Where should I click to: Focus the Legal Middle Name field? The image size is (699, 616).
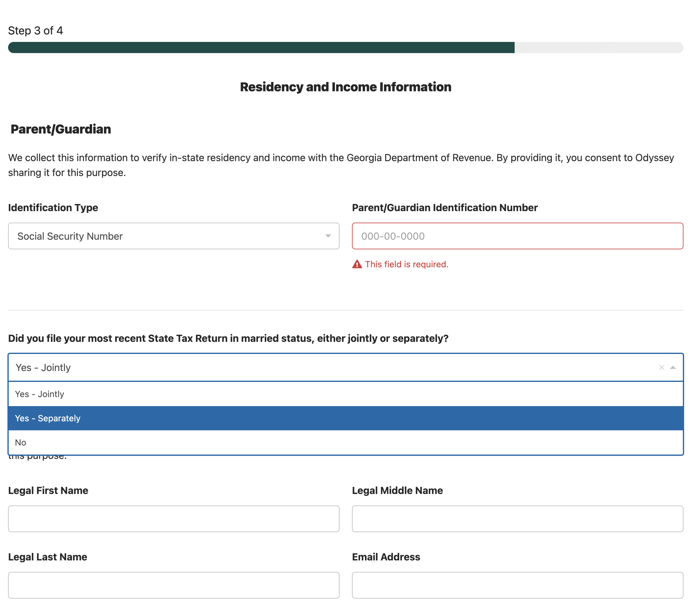[x=517, y=519]
